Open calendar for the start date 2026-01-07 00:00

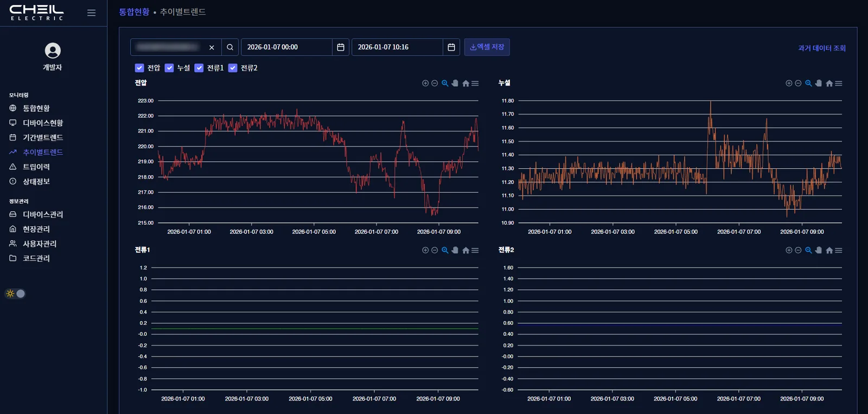[x=341, y=47]
